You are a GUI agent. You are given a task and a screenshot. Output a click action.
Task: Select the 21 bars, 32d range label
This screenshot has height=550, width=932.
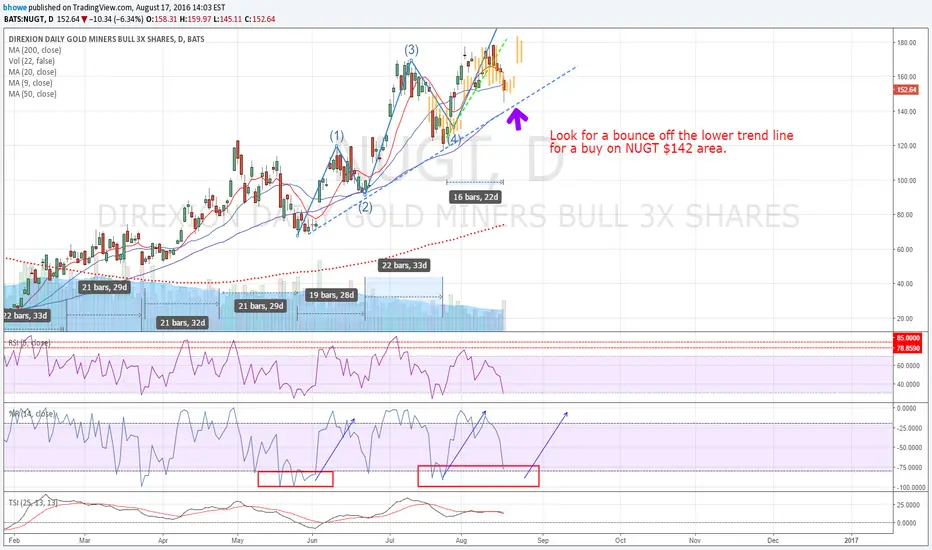click(x=182, y=323)
